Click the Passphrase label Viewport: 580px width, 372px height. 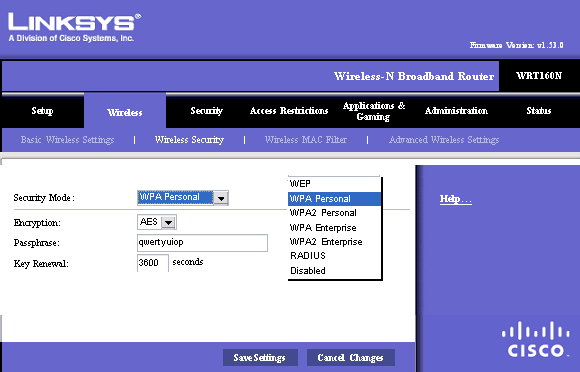click(37, 243)
